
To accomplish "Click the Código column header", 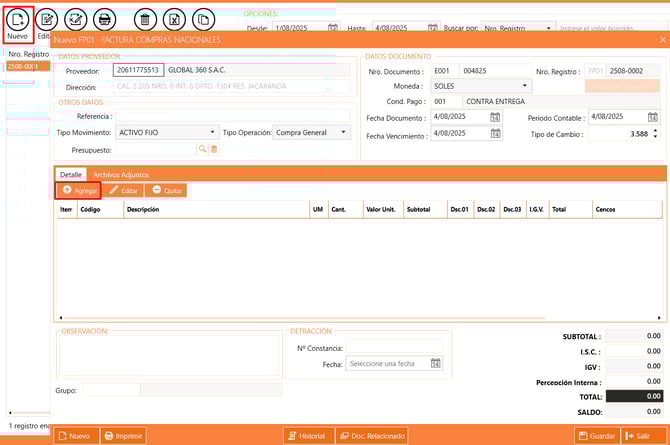I will [x=100, y=209].
